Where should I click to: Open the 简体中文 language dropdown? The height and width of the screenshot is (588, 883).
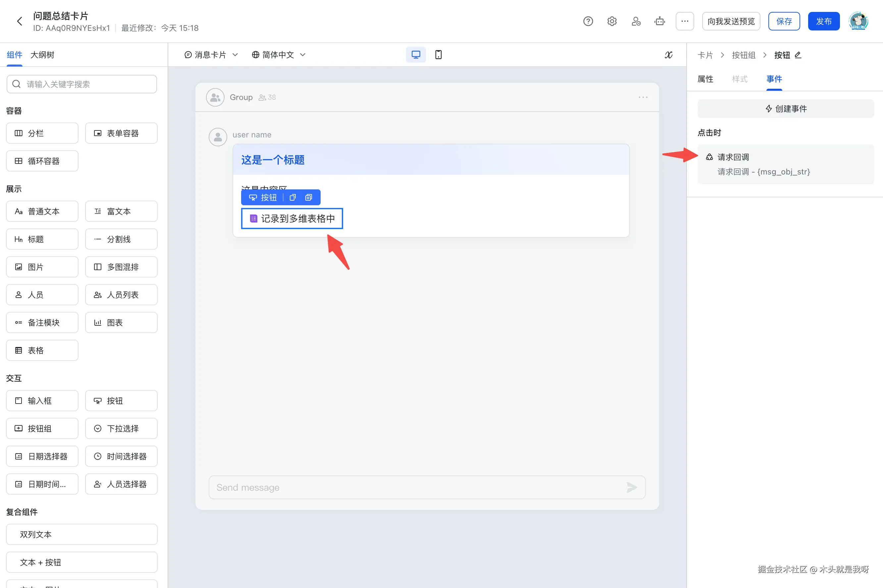tap(278, 55)
